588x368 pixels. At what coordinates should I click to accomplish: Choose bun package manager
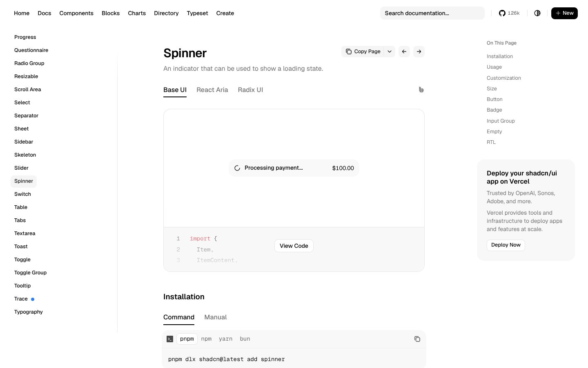click(245, 339)
